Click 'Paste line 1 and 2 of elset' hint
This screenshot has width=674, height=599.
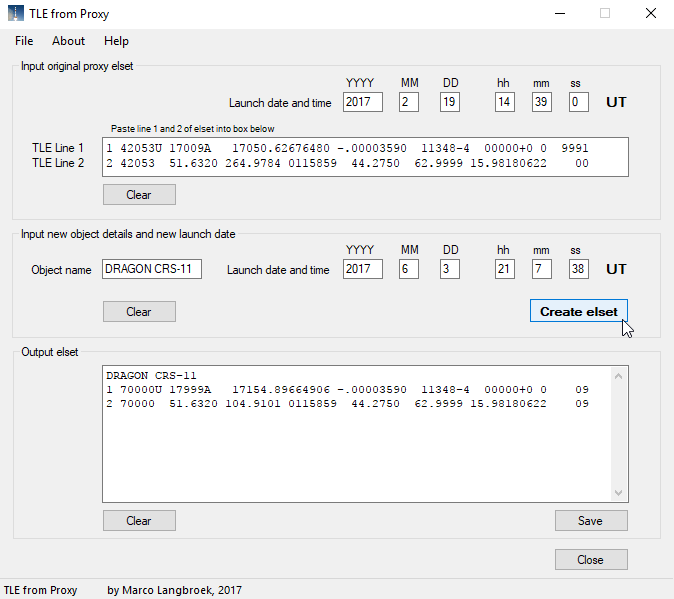click(x=193, y=128)
